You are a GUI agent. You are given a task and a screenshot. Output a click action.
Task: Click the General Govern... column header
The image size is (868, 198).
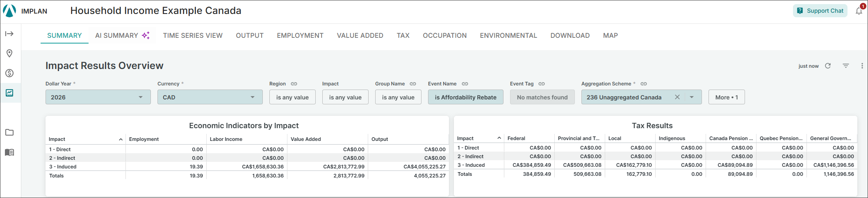coord(832,138)
